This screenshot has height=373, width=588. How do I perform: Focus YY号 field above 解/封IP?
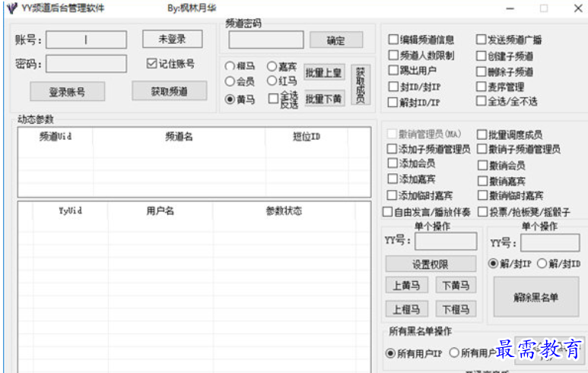[550, 242]
